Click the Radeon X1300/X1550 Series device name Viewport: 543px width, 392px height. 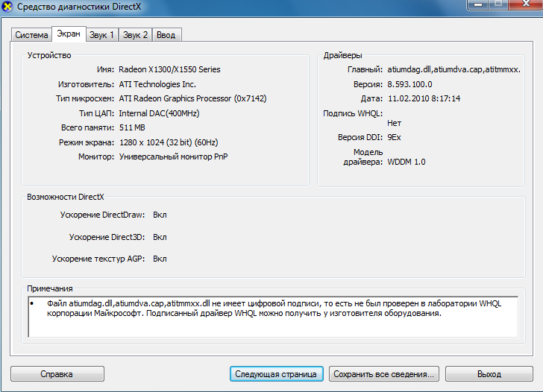click(170, 69)
